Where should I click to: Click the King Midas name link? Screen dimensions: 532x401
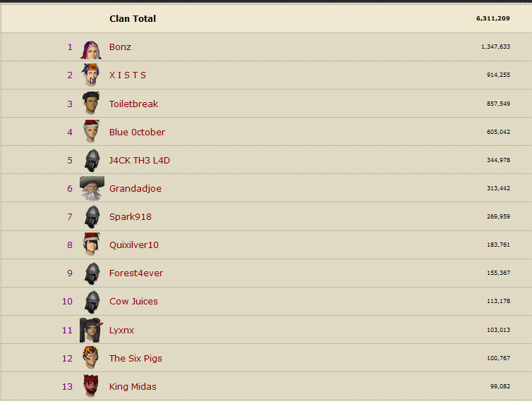(x=133, y=387)
